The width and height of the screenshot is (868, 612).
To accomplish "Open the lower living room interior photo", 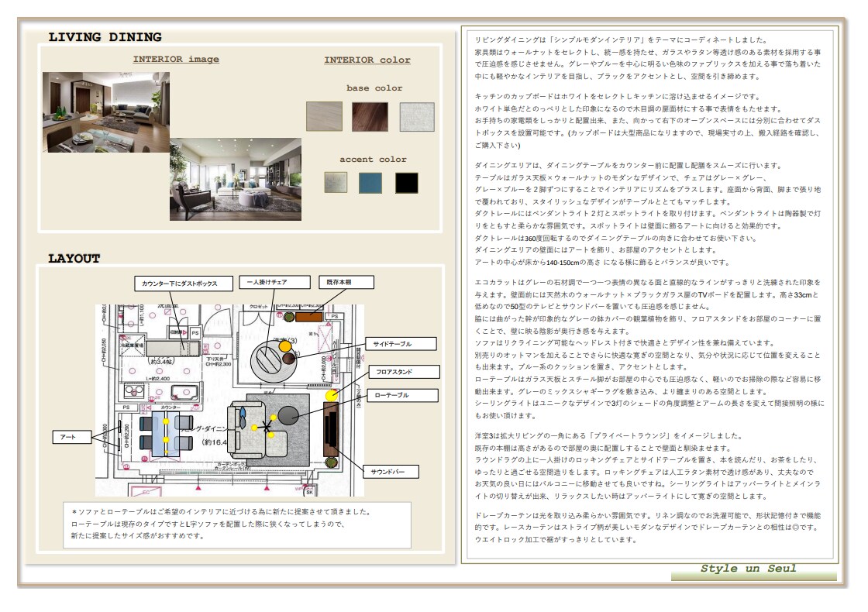I will click(x=236, y=179).
